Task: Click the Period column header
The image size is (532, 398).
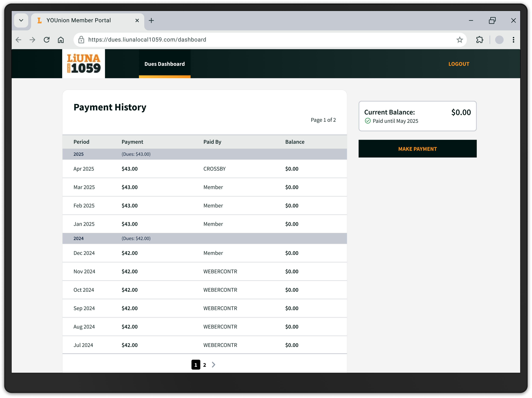Action: pyautogui.click(x=81, y=142)
